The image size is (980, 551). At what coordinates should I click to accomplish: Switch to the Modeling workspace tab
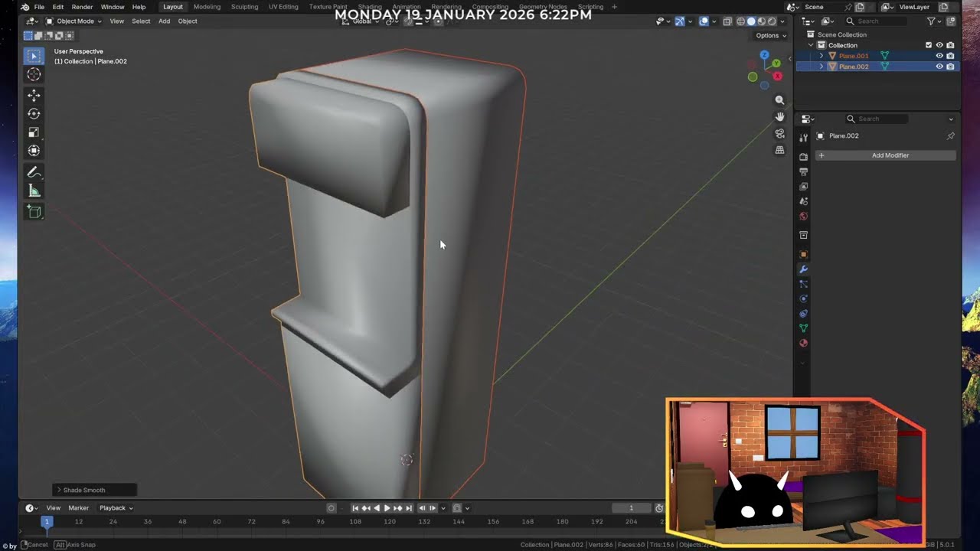(x=207, y=7)
